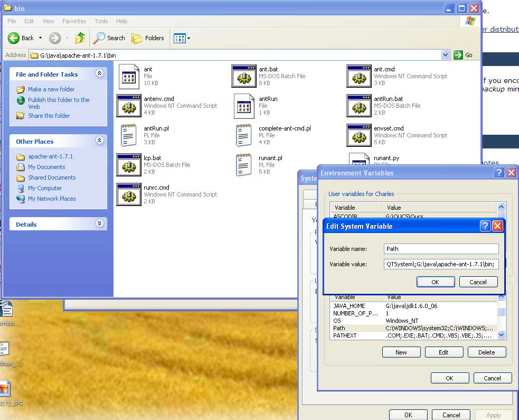Select the JAVA_HOME system variable row
519x420 pixels.
[413, 306]
